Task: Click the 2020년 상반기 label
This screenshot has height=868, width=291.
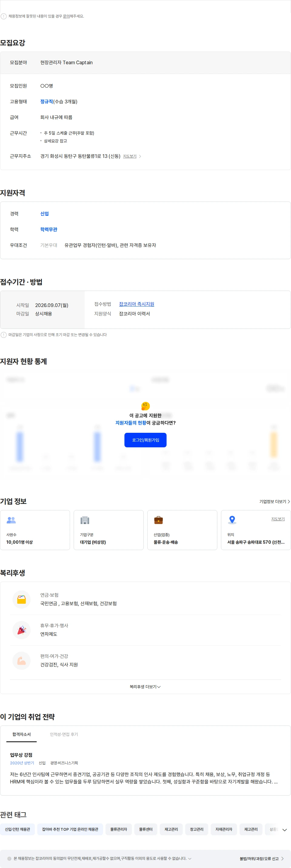Action: pyautogui.click(x=22, y=763)
